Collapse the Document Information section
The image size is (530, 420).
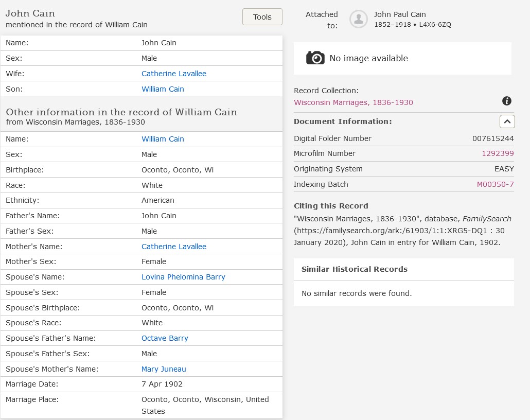click(507, 121)
